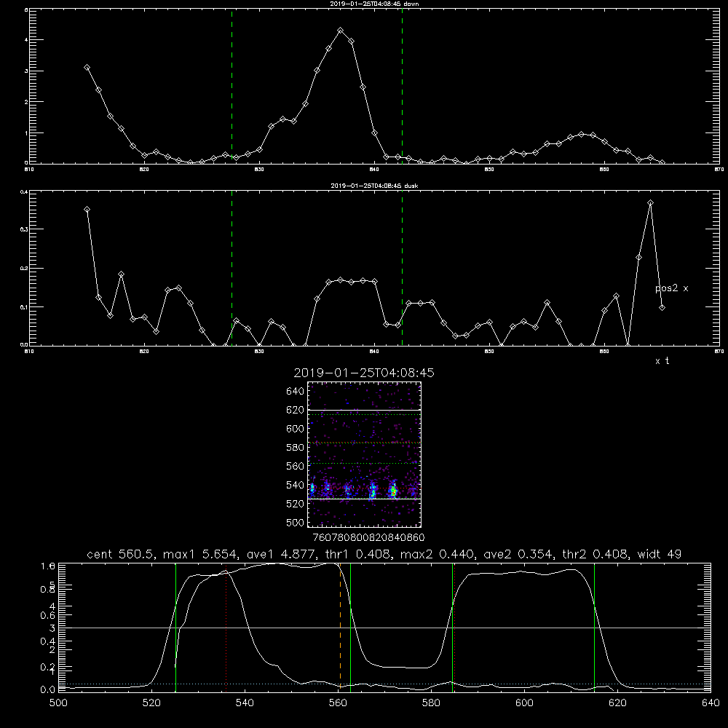Click the '540' y-axis label beside spectrogram

tap(296, 485)
